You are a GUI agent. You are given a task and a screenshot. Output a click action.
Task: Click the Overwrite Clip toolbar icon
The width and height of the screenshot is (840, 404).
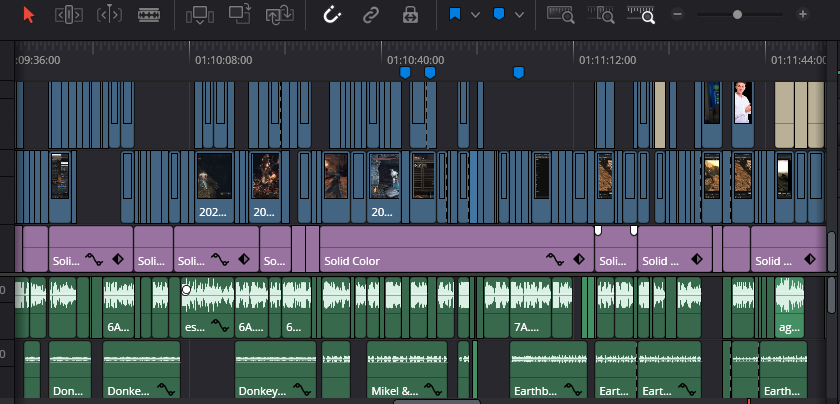[x=239, y=14]
